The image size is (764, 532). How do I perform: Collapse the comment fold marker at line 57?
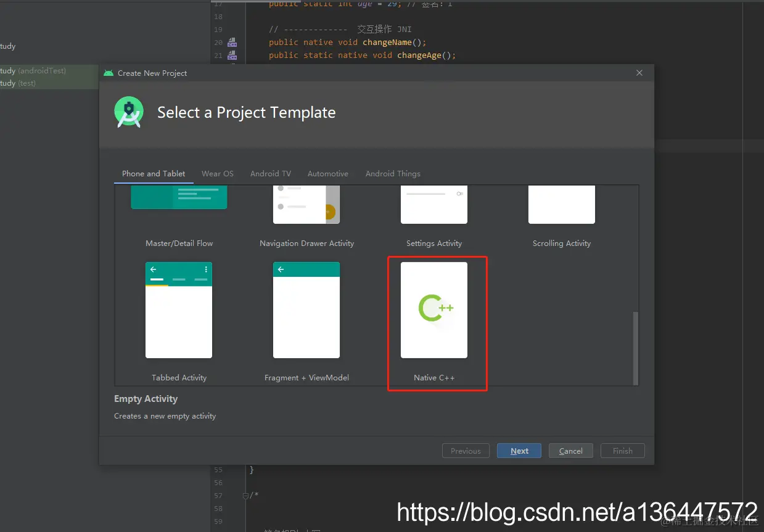[245, 495]
